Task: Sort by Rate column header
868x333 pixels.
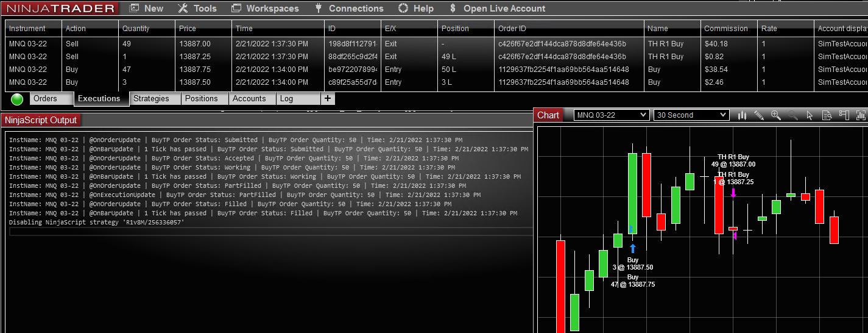Action: click(785, 29)
